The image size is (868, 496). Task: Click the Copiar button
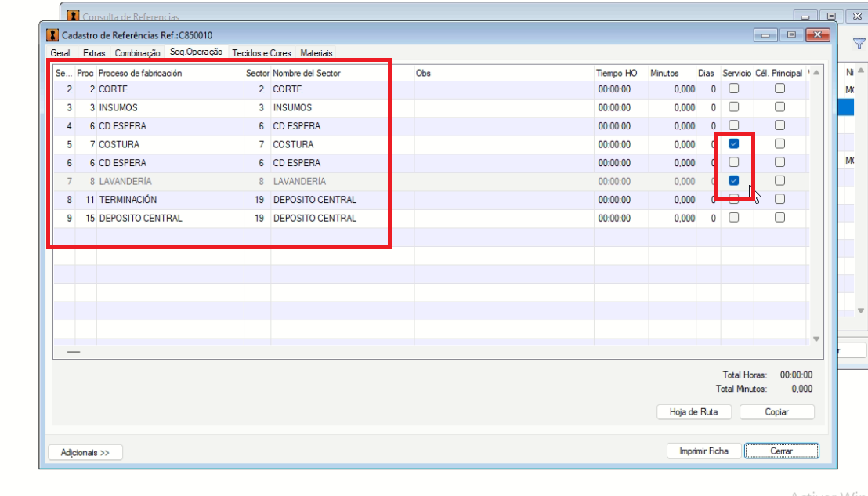tap(776, 412)
